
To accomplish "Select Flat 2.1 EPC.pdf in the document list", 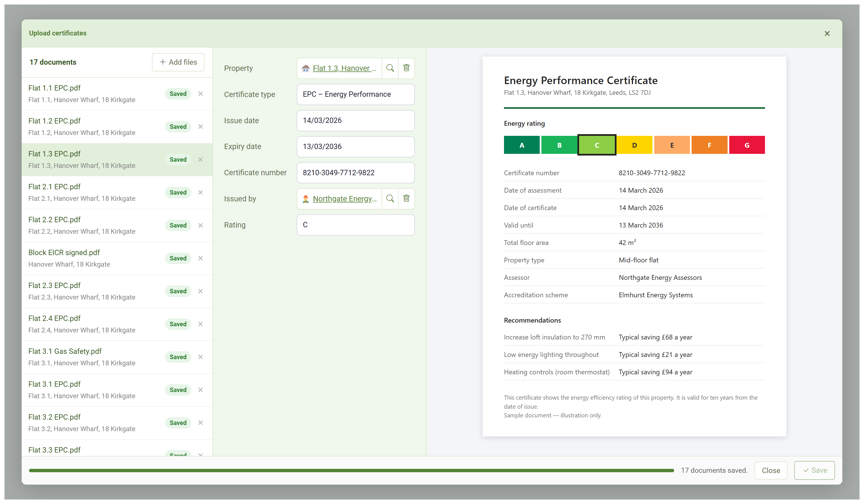I will (117, 192).
